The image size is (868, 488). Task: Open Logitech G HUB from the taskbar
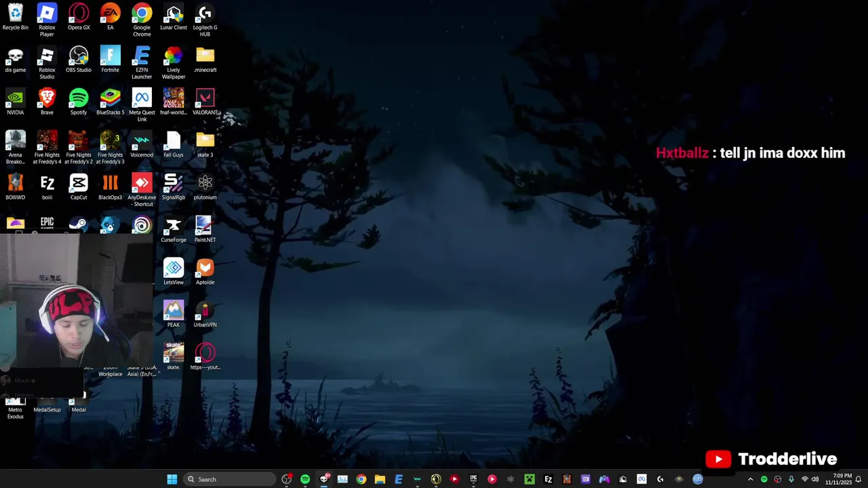click(660, 479)
